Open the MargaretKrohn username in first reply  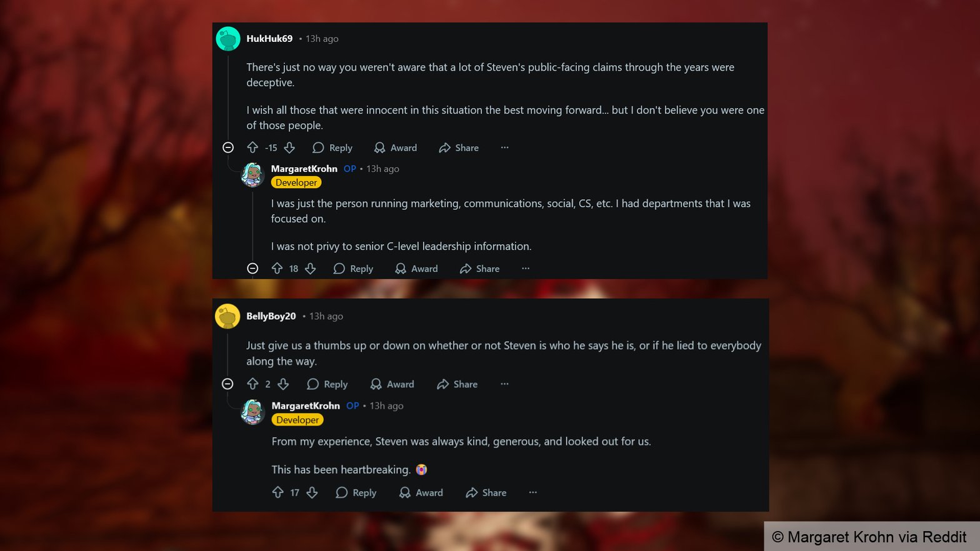(304, 169)
